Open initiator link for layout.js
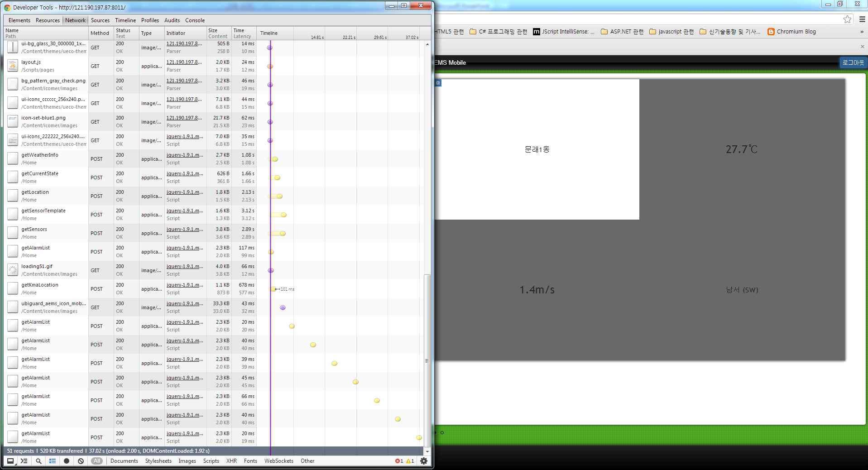 (184, 62)
